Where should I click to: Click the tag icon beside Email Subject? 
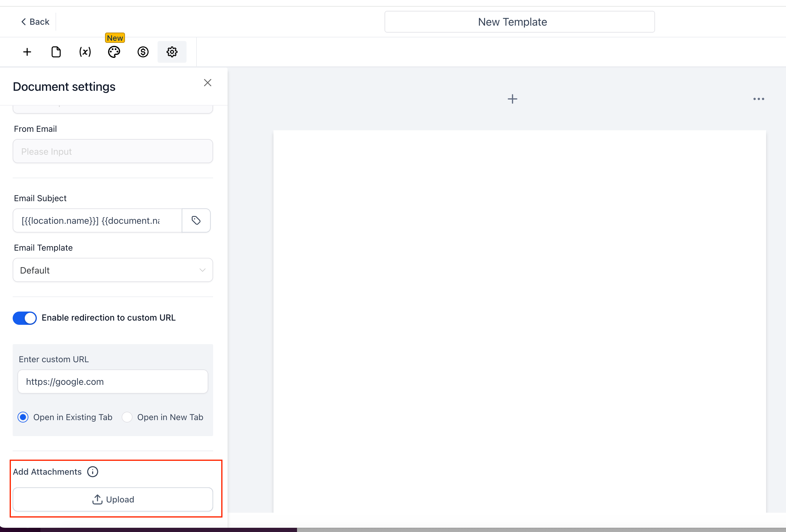(x=196, y=220)
